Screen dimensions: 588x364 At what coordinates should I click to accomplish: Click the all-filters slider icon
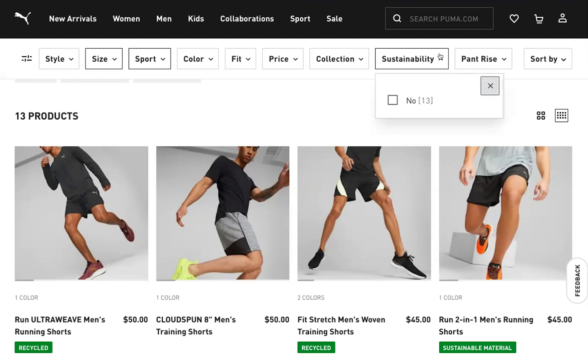coord(27,59)
